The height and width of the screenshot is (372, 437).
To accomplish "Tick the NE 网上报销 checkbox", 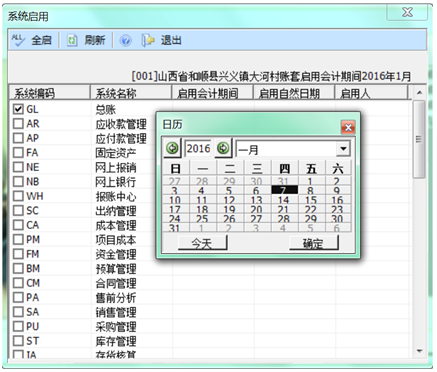I will 18,167.
